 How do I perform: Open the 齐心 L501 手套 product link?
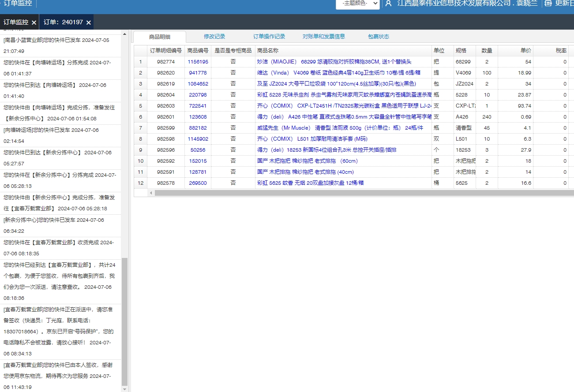click(x=312, y=139)
